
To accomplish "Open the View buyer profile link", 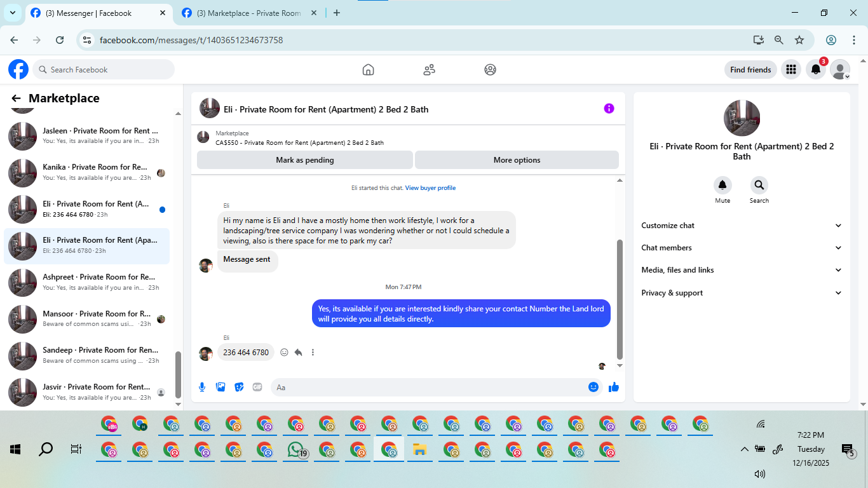I will pyautogui.click(x=430, y=188).
